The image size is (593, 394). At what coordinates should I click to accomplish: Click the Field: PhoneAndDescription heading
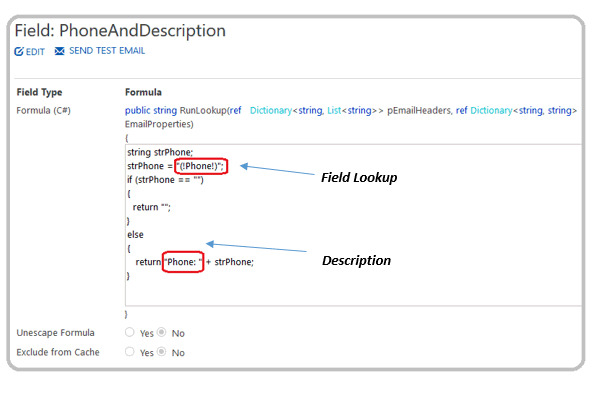120,31
